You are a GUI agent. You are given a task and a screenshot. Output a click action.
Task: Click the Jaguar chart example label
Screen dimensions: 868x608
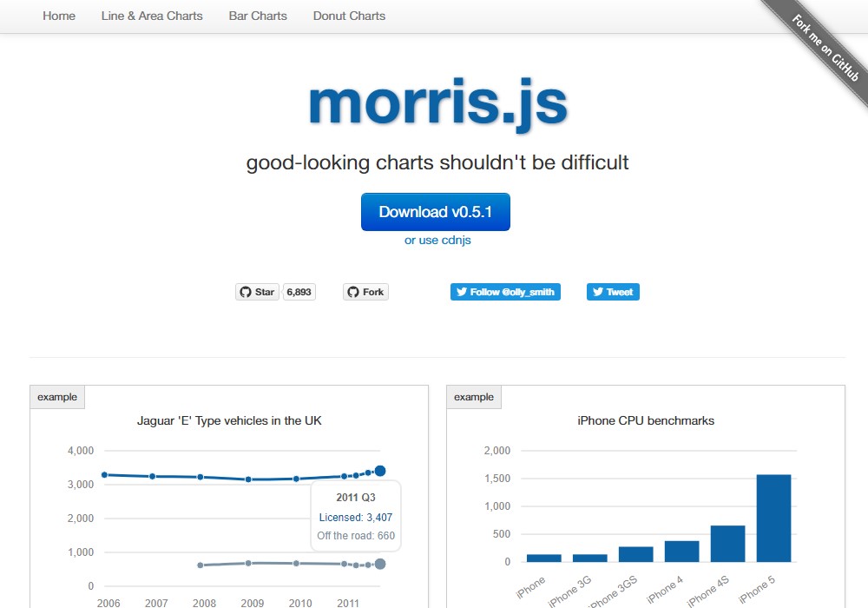pos(57,397)
